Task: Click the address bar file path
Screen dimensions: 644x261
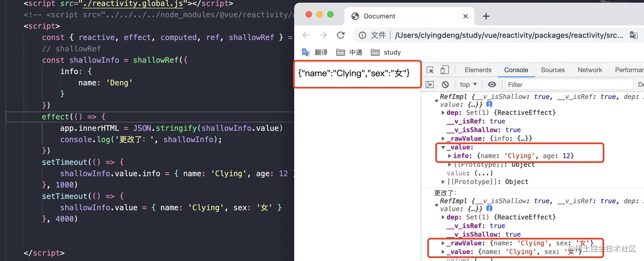Action: pyautogui.click(x=509, y=35)
